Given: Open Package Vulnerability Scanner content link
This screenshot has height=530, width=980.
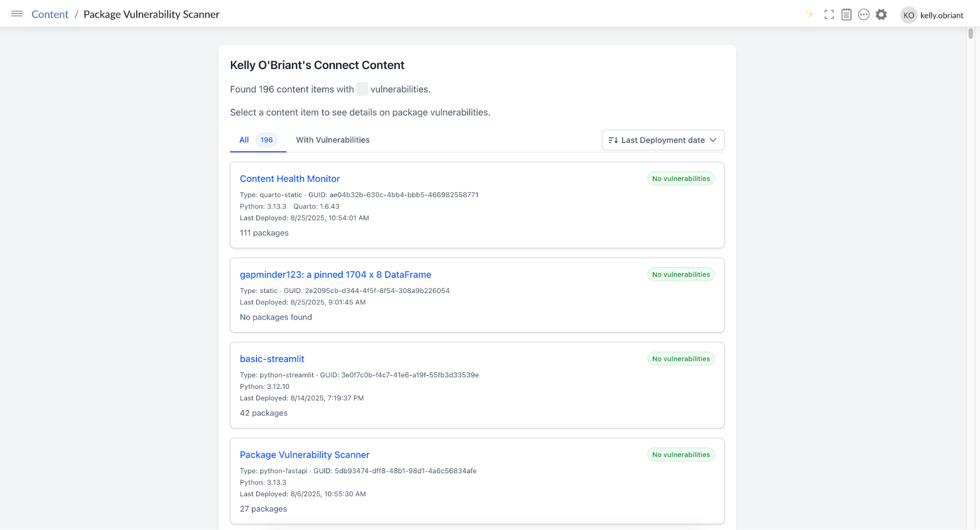Looking at the screenshot, I should 304,455.
